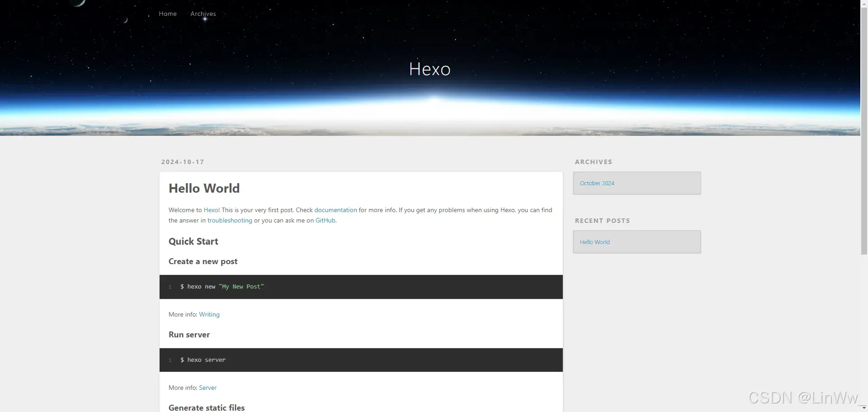Click the 2024-10-17 post date
Screen dimensions: 868x412
(182, 161)
